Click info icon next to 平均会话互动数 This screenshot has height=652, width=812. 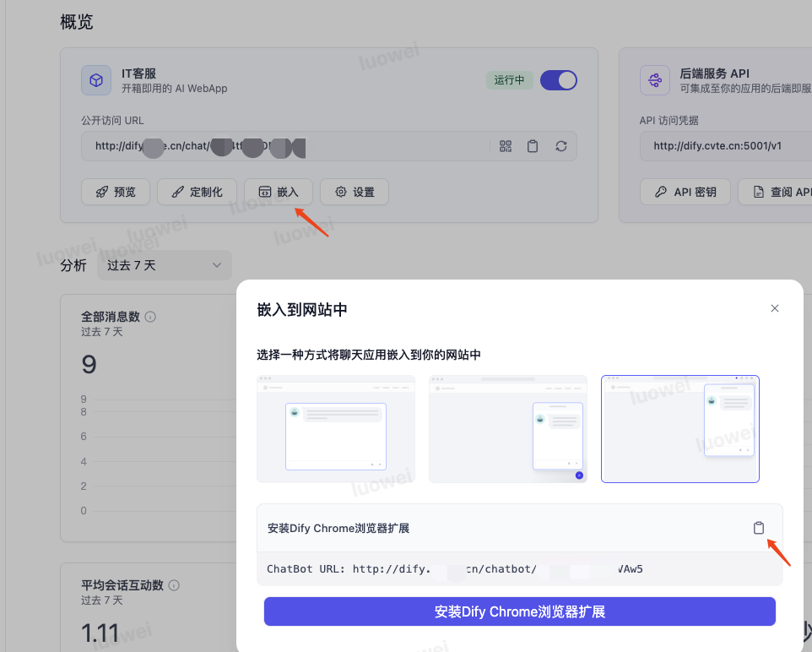point(174,585)
